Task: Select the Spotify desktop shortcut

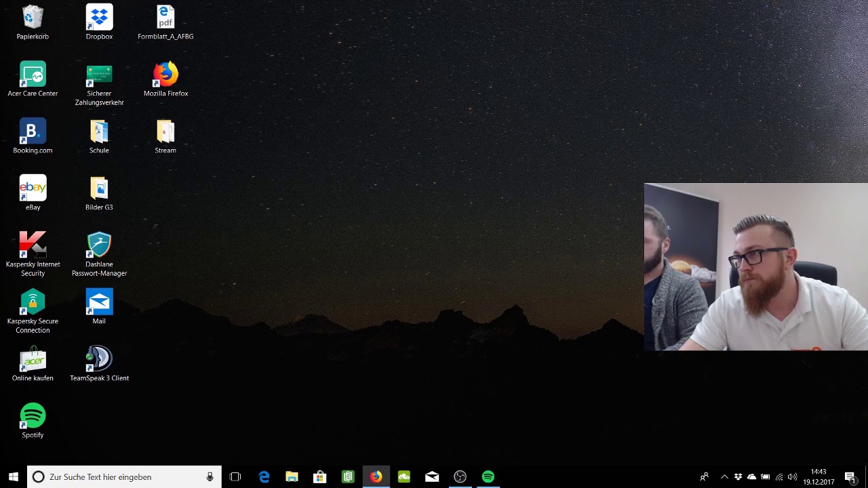Action: tap(33, 421)
